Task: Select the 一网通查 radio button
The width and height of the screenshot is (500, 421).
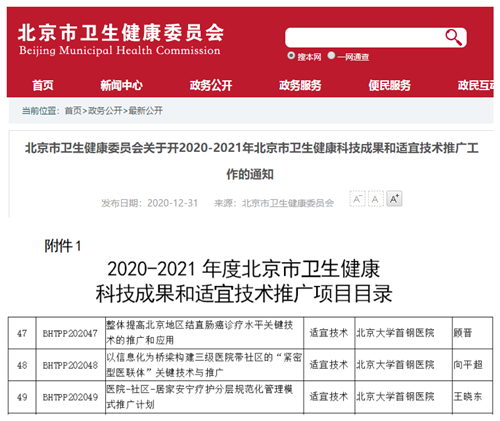Action: (x=331, y=56)
